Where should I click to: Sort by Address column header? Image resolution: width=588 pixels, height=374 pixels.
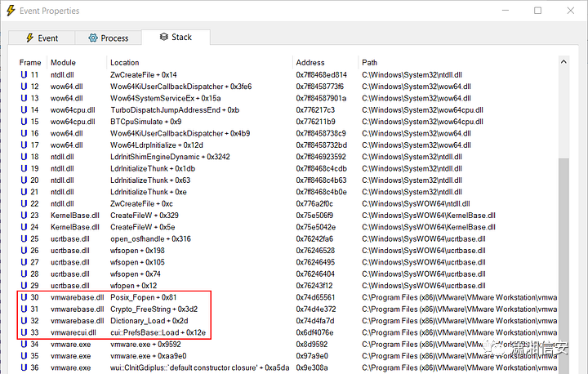310,62
